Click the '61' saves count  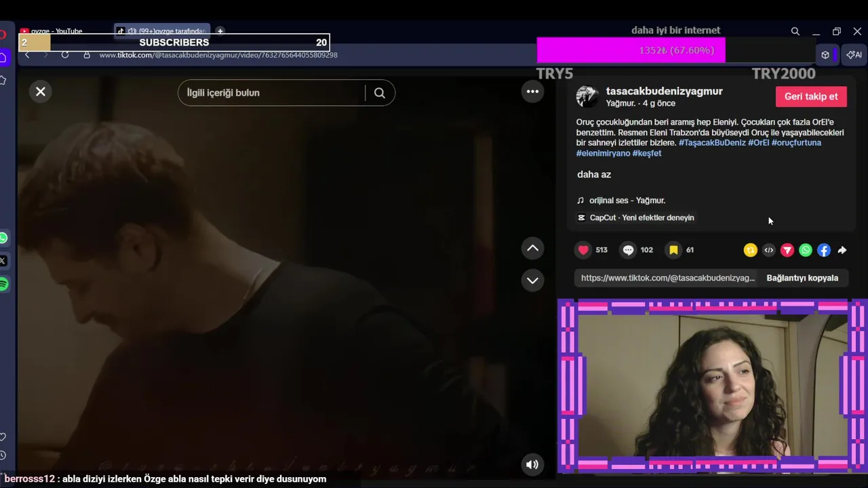click(690, 250)
